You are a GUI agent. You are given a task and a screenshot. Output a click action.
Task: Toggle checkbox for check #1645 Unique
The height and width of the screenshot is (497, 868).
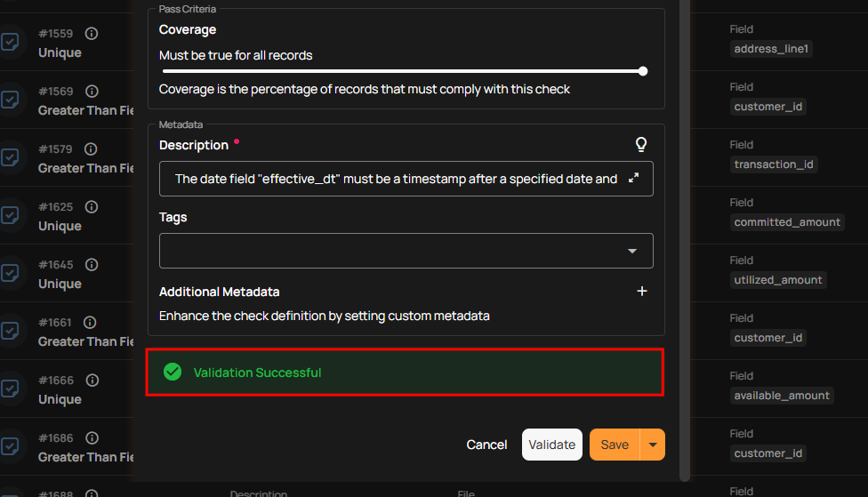point(10,273)
